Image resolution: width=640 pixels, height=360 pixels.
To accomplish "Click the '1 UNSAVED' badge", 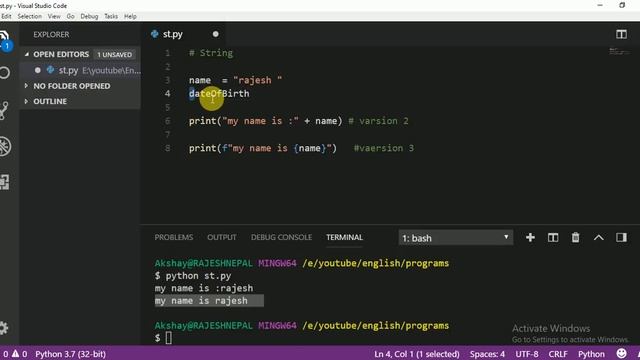I will click(114, 55).
